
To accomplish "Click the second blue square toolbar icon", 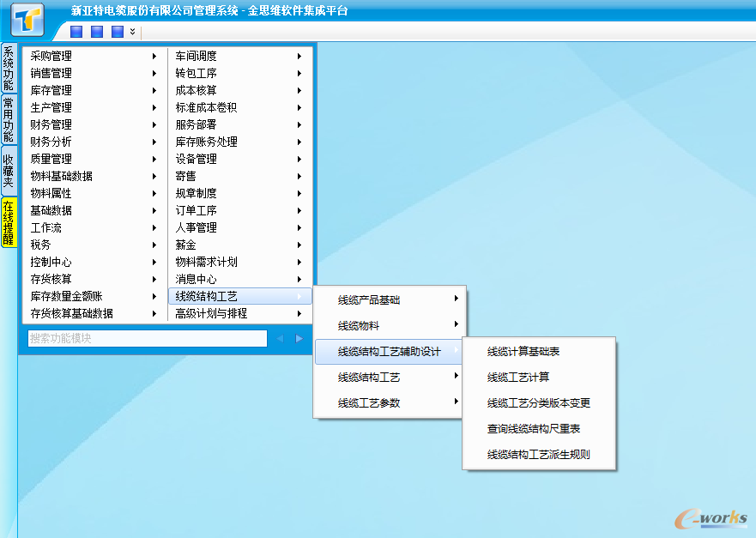I will pos(97,32).
